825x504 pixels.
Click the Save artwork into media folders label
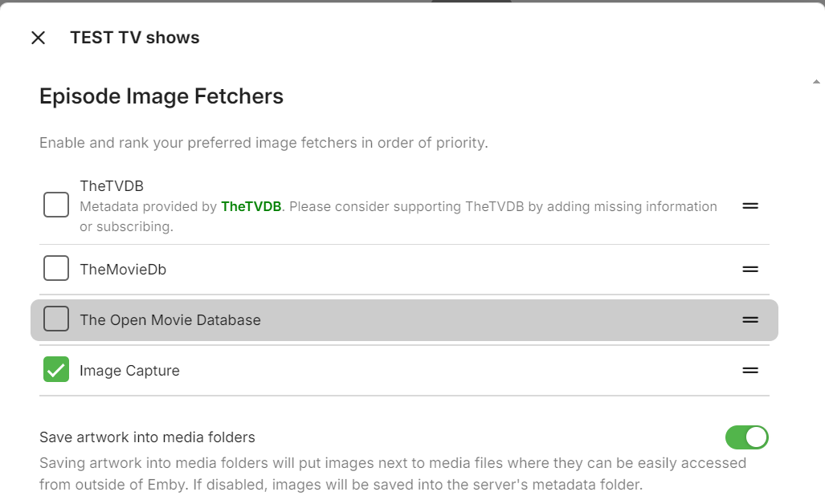click(147, 437)
